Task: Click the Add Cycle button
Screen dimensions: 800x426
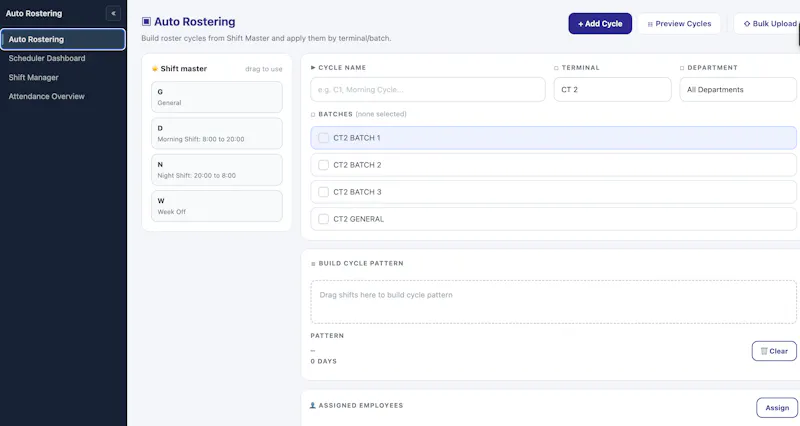Action: [x=600, y=23]
